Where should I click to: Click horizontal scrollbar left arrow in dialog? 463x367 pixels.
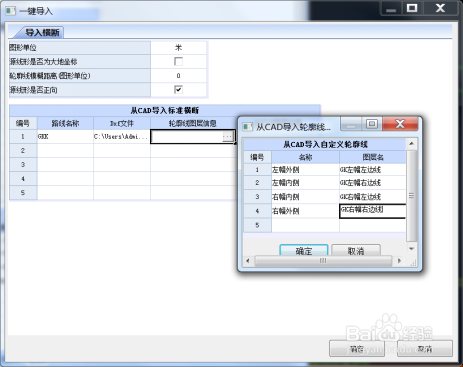click(x=248, y=261)
